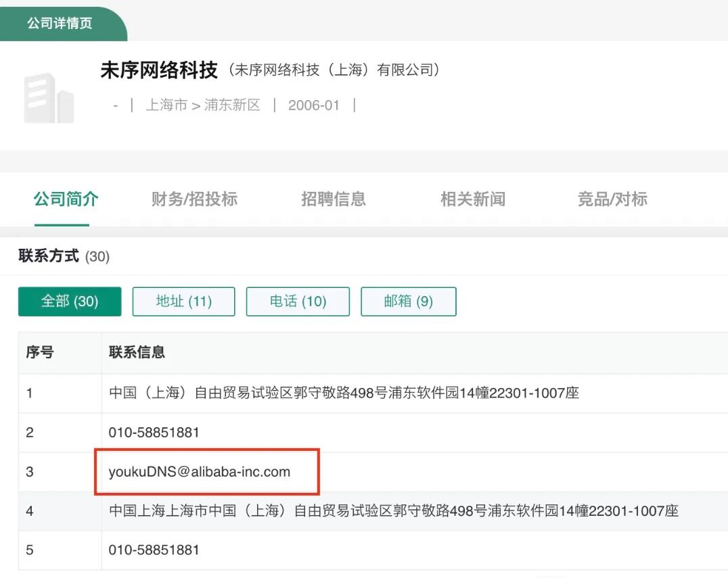Click the 联系信息 column header
Image resolution: width=728 pixels, height=578 pixels.
(137, 352)
